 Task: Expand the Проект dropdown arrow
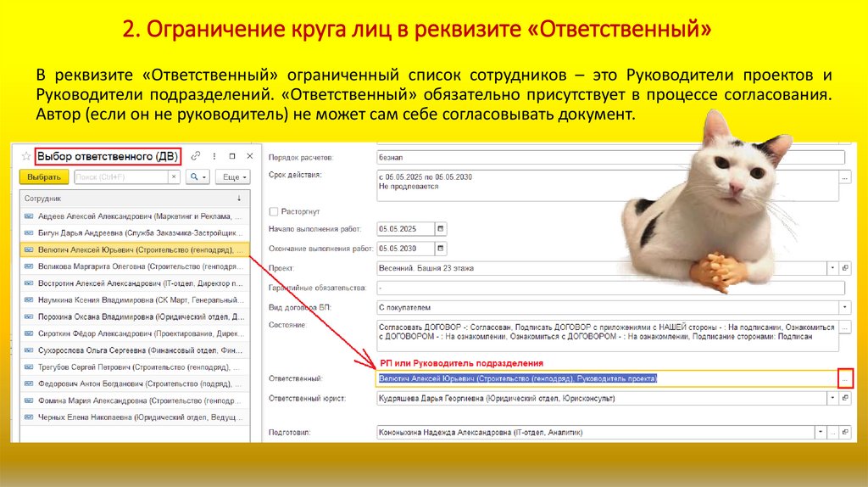(x=832, y=268)
